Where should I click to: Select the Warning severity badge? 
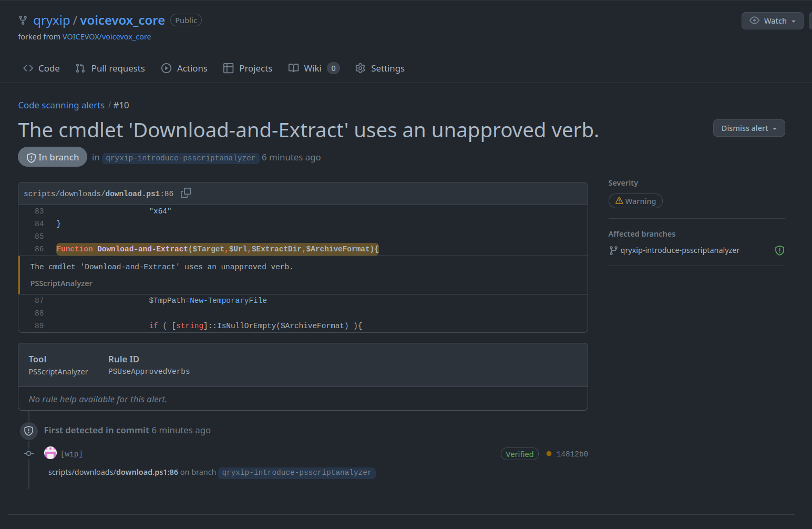click(x=635, y=201)
